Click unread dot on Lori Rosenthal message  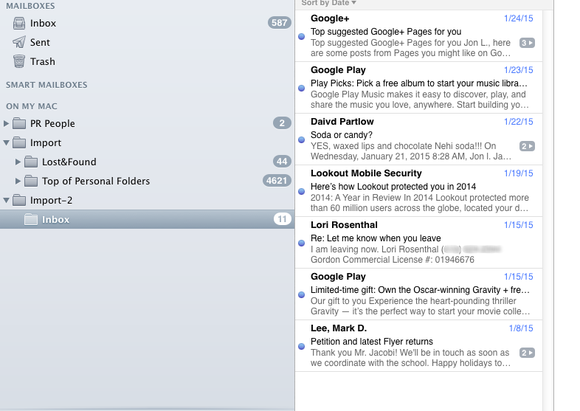301,243
